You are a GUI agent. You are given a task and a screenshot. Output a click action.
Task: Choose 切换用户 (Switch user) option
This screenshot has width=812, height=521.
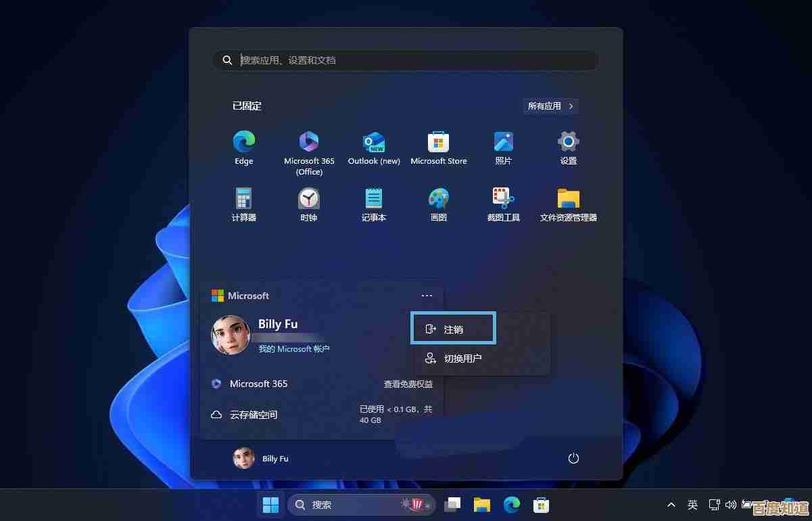coord(462,359)
